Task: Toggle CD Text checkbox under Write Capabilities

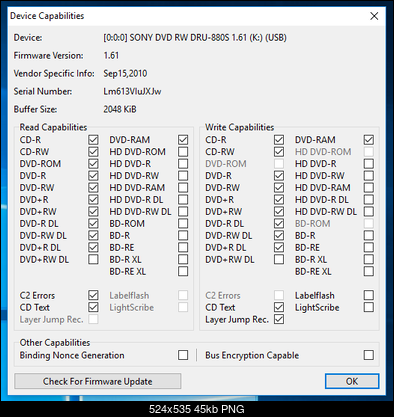Action: coord(279,307)
